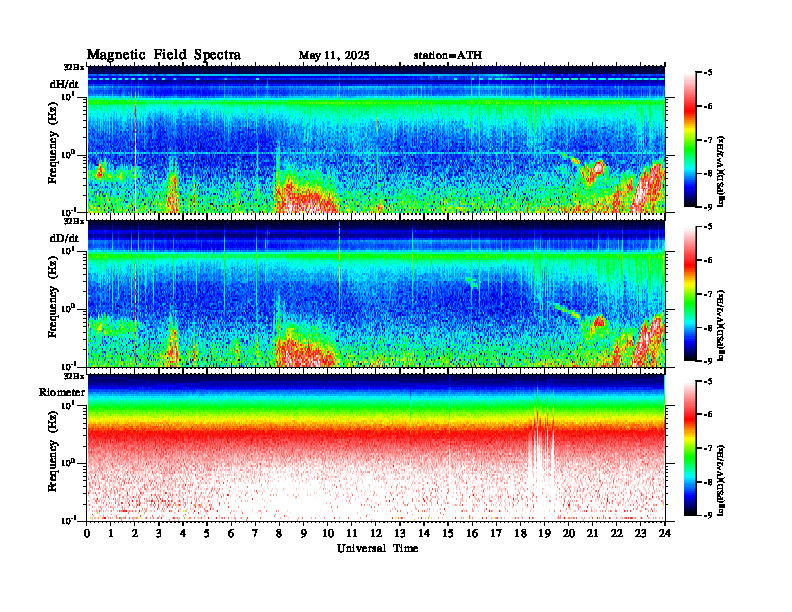Click hour tick label "16" on time axis
The height and width of the screenshot is (612, 792).
472,533
